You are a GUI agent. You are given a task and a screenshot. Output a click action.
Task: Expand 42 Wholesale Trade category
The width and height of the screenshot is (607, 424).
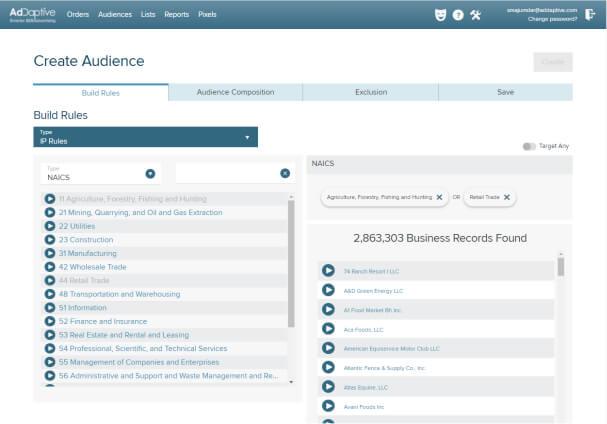tap(50, 267)
